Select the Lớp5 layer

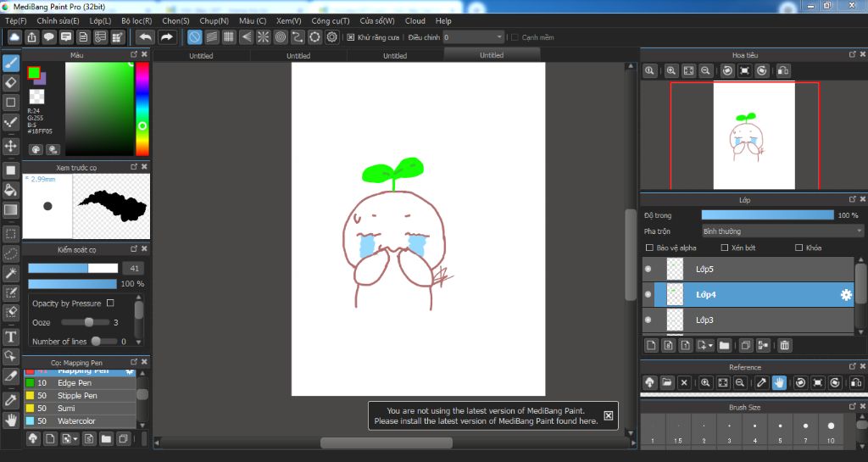pos(748,269)
